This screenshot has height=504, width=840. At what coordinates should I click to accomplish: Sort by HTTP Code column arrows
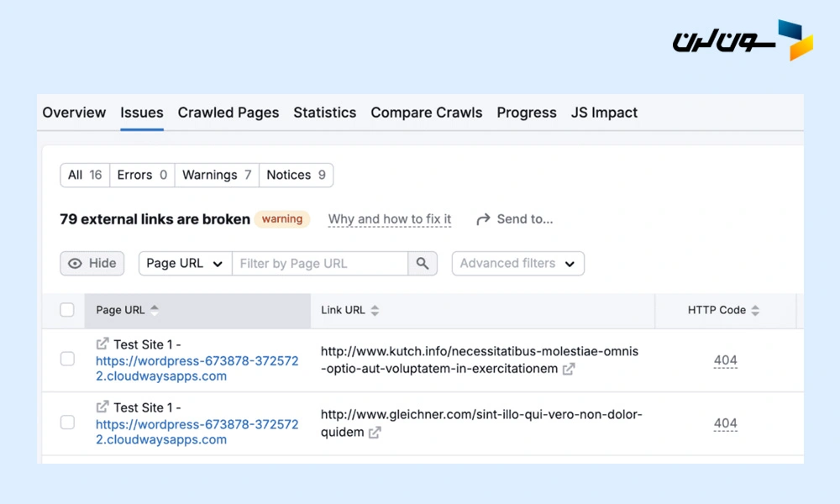tap(755, 311)
